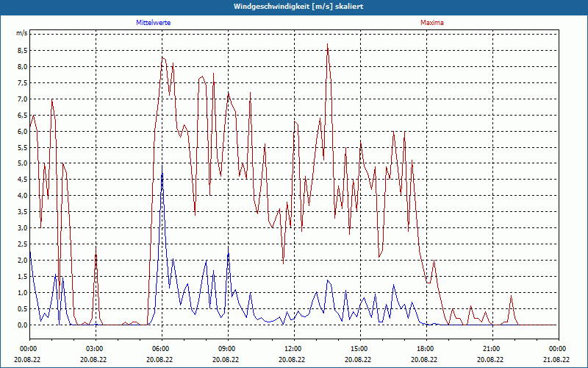Click the 21.08.22 date label

[557, 359]
